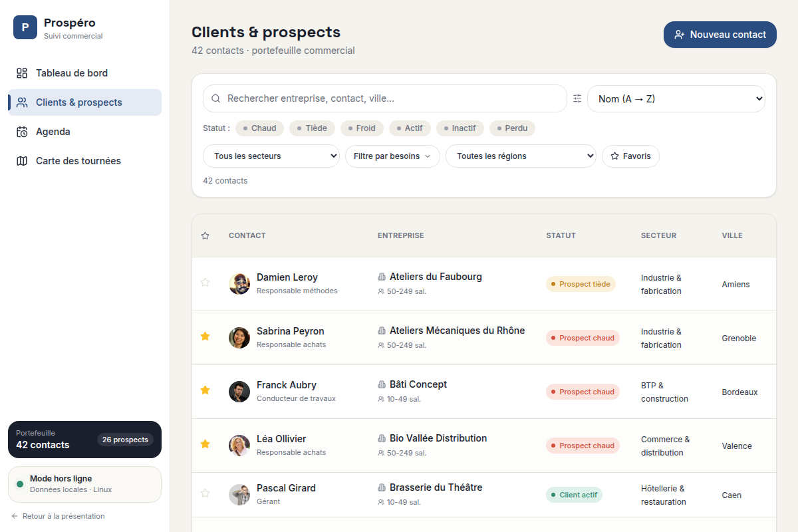
Task: Open the Toutes les régions dropdown
Action: click(521, 156)
